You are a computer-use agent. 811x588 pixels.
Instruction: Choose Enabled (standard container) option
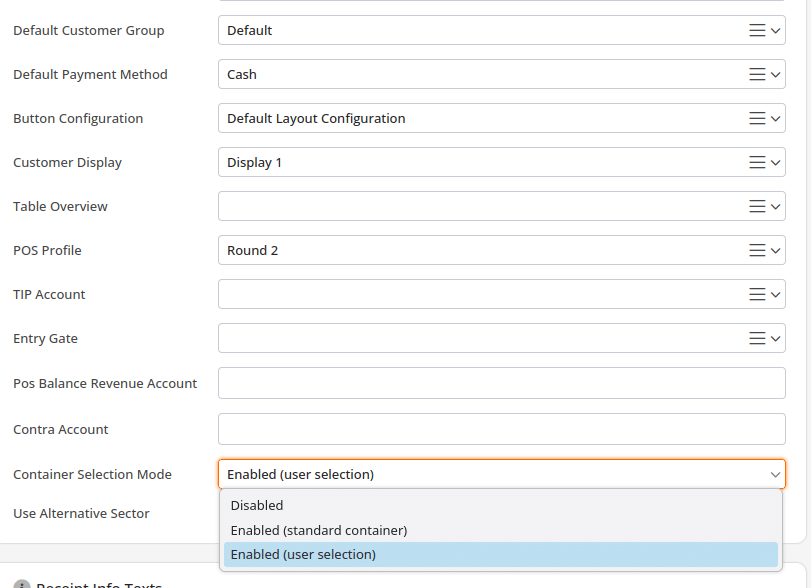(501, 530)
